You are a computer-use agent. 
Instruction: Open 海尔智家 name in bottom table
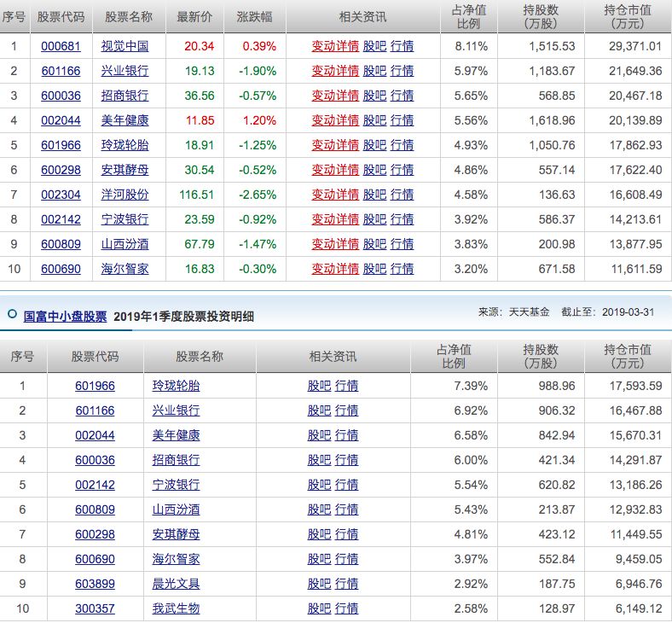click(176, 559)
